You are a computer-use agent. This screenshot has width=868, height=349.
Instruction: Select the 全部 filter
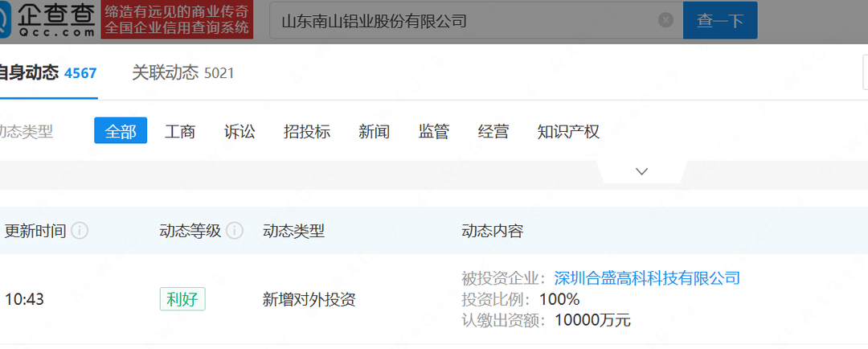(121, 131)
